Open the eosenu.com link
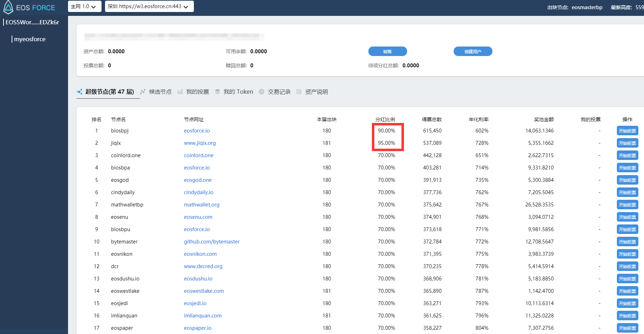This screenshot has width=644, height=334. click(x=198, y=217)
